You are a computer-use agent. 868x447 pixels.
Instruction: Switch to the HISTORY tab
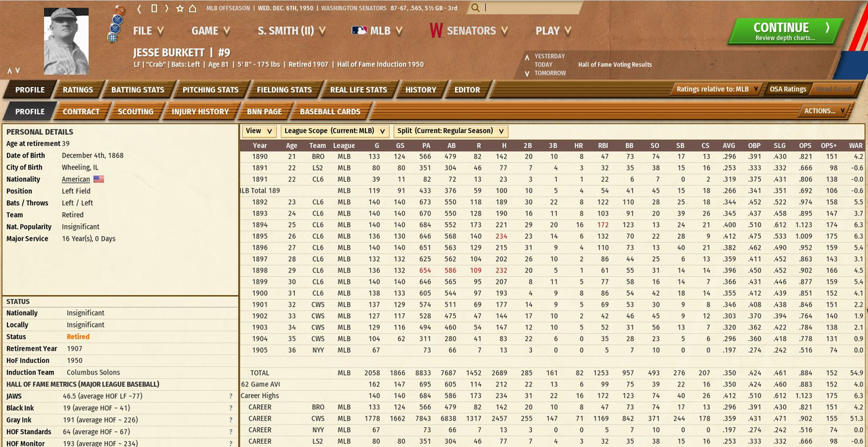coord(420,90)
